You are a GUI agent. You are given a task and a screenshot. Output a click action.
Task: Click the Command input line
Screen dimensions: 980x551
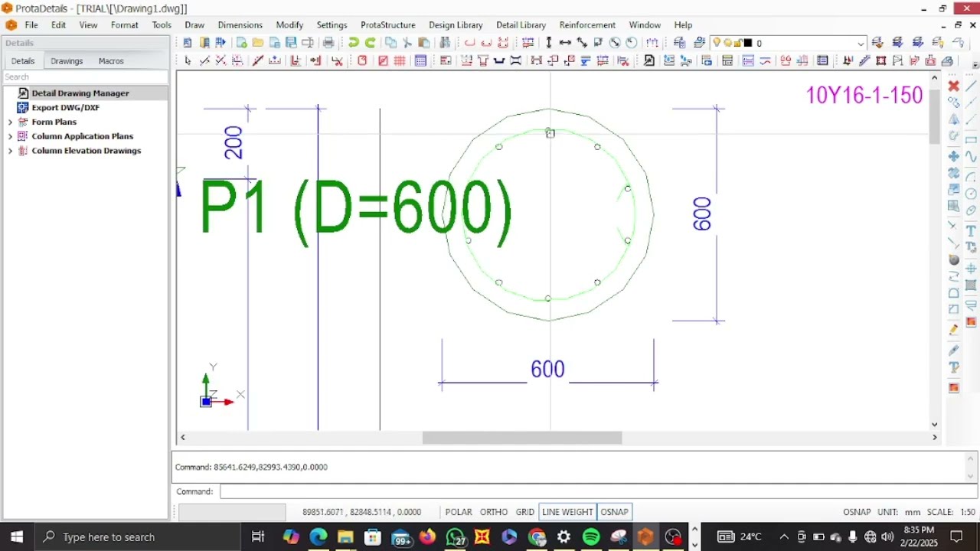point(598,491)
